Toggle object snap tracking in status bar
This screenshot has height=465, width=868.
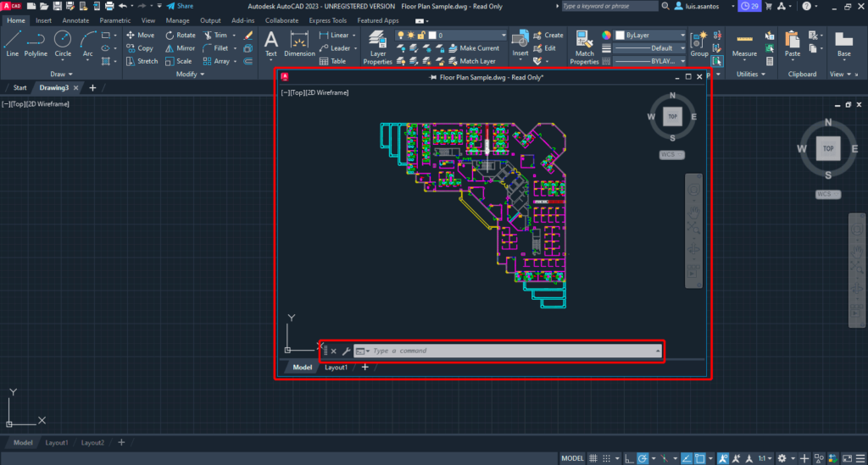pos(687,458)
